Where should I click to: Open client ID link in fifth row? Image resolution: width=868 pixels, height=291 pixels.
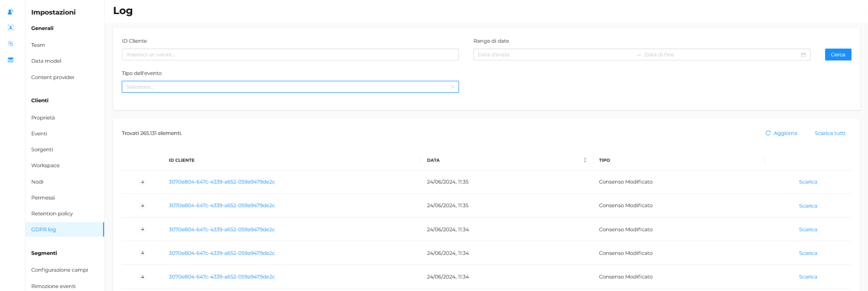click(x=222, y=277)
